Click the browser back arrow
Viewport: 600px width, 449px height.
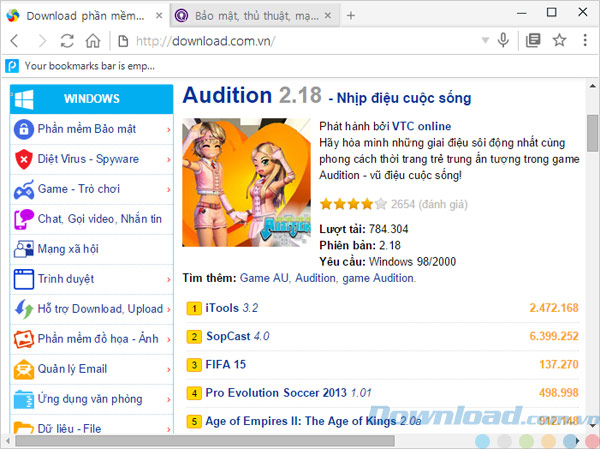(x=15, y=41)
